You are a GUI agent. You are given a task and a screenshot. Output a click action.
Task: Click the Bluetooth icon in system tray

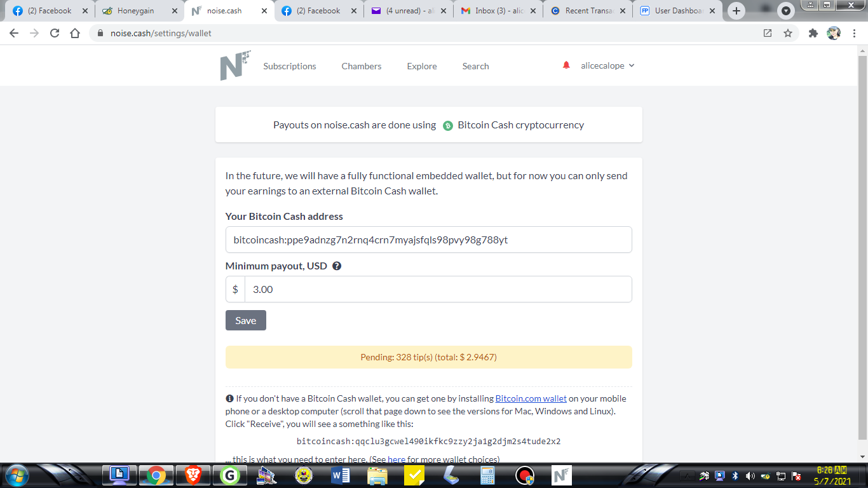pyautogui.click(x=735, y=476)
